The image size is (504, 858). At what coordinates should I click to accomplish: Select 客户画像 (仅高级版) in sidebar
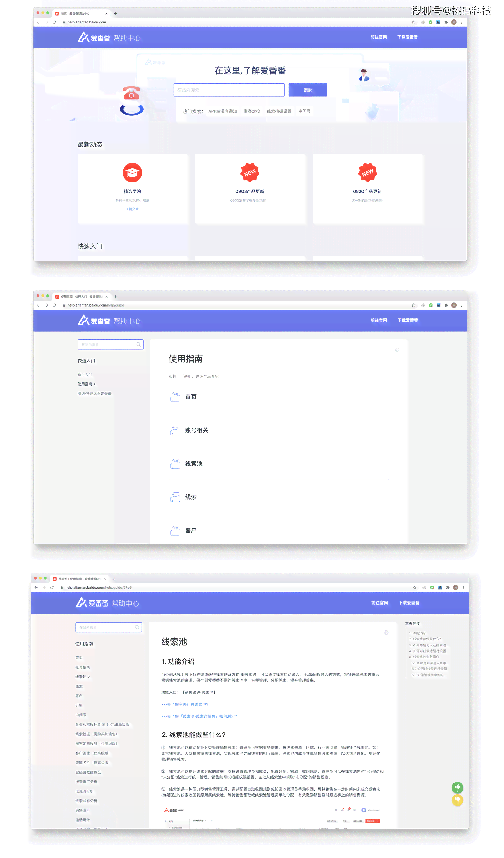point(93,753)
